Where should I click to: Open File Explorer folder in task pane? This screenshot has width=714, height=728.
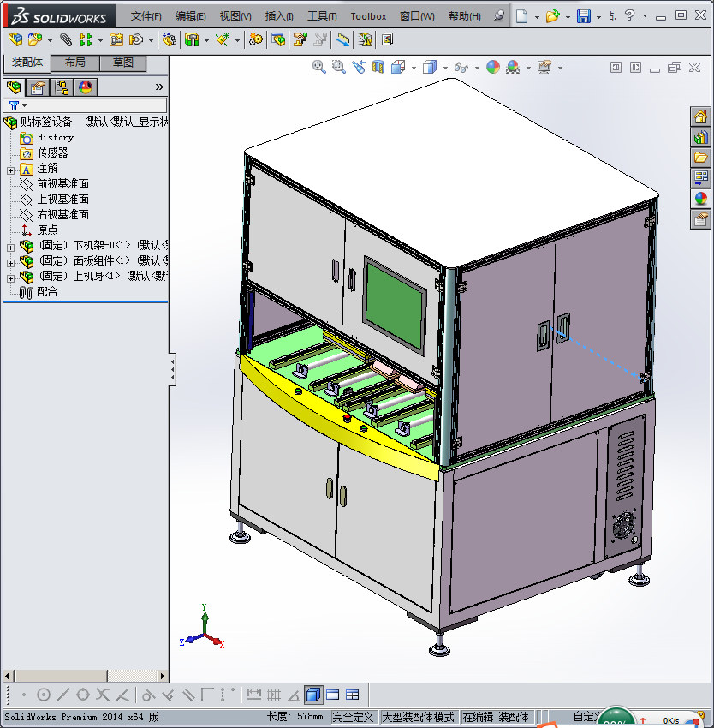tap(700, 158)
